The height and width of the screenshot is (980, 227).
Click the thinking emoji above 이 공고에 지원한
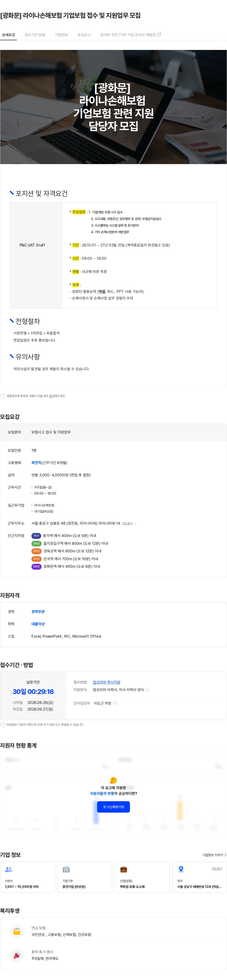click(113, 780)
